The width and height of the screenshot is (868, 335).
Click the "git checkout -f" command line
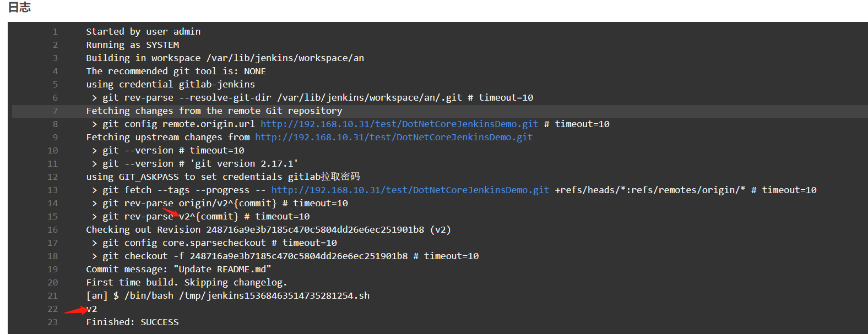[x=290, y=256]
